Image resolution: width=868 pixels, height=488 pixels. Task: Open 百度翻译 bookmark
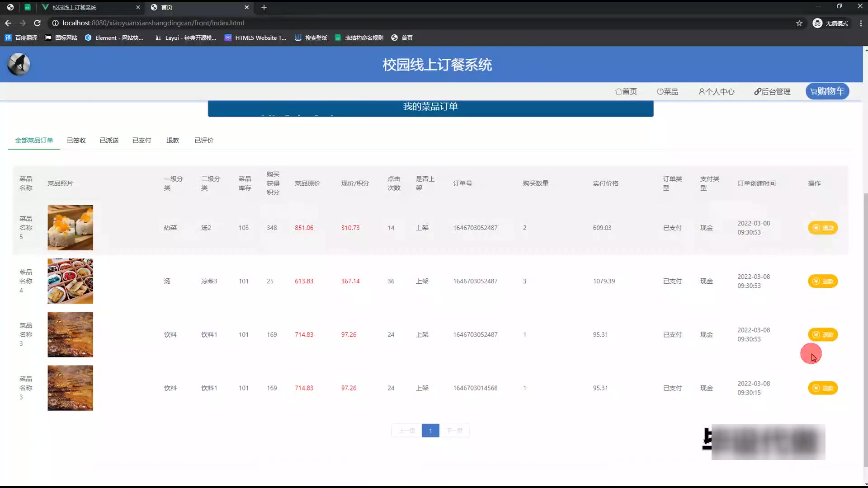(21, 38)
